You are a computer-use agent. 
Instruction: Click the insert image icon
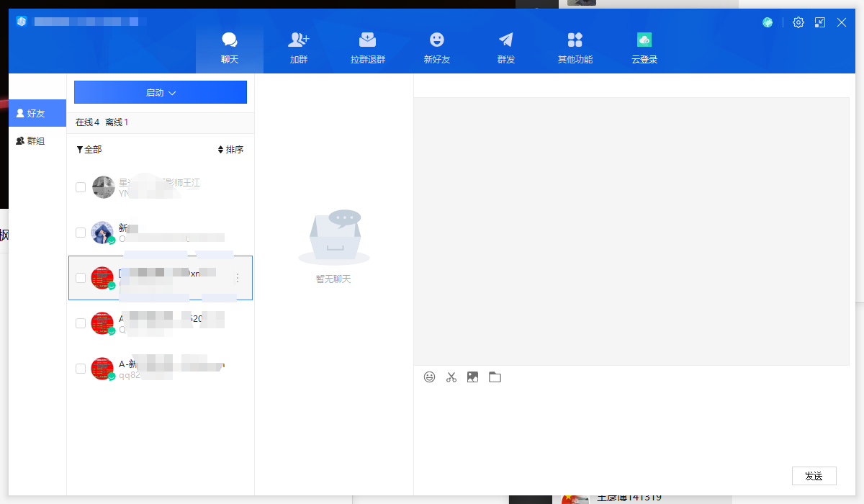pyautogui.click(x=472, y=377)
